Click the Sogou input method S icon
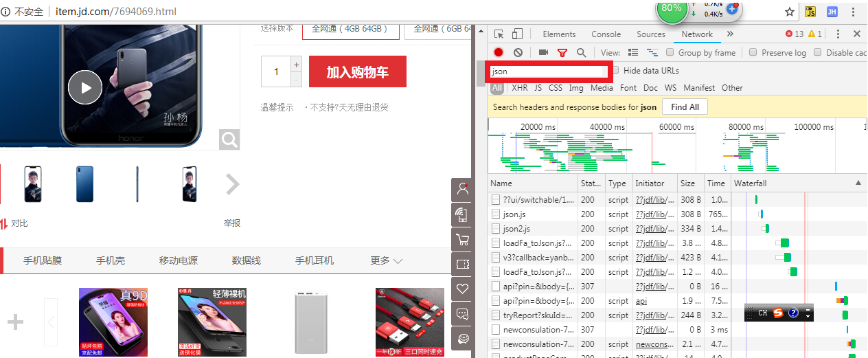Image resolution: width=868 pixels, height=358 pixels. click(778, 313)
